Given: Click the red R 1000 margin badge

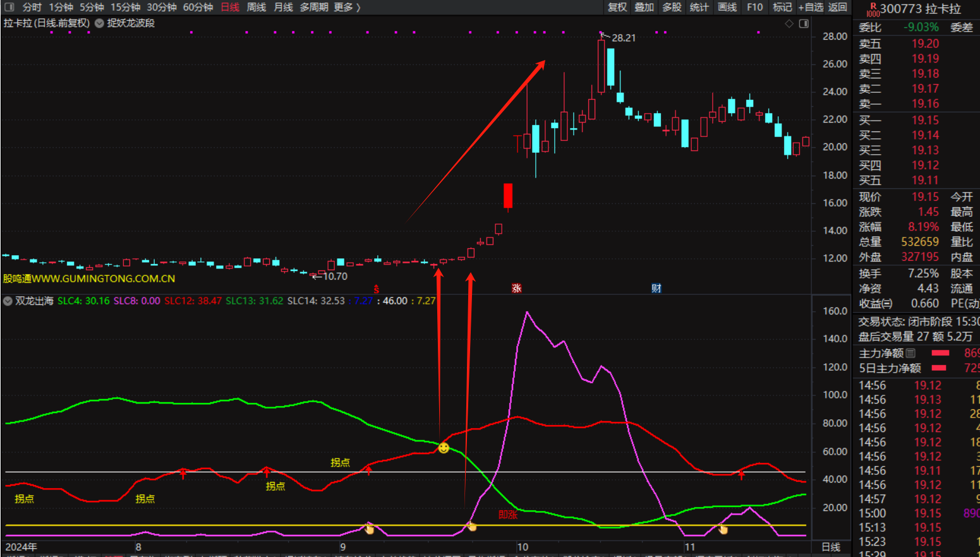Looking at the screenshot, I should pyautogui.click(x=873, y=9).
